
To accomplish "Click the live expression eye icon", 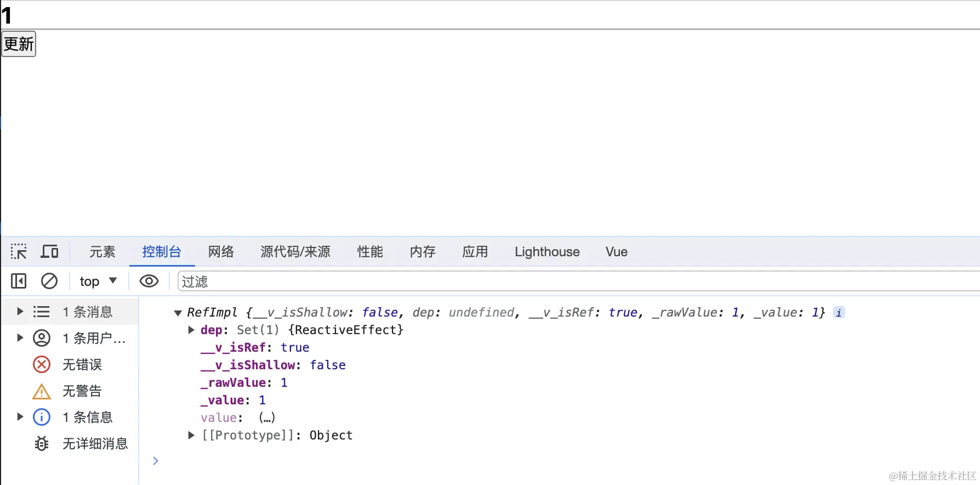I will [x=149, y=281].
